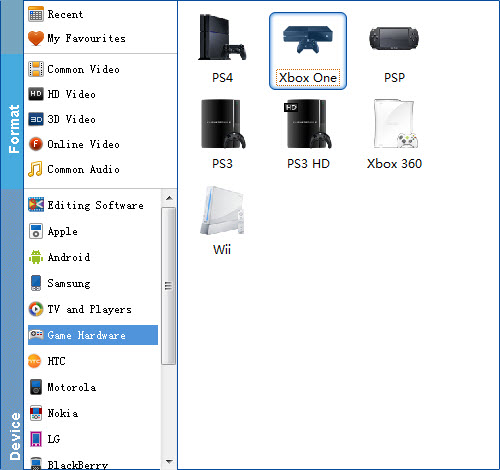This screenshot has height=470, width=500.
Task: Select the Common Audio category label
Action: [83, 169]
